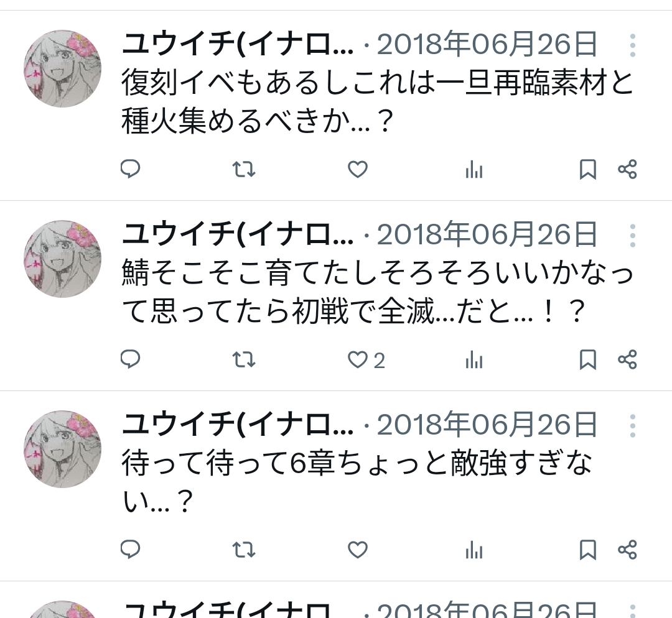The image size is (672, 618).
Task: Like the tweet about 再臨素材 and 種火
Action: [357, 169]
